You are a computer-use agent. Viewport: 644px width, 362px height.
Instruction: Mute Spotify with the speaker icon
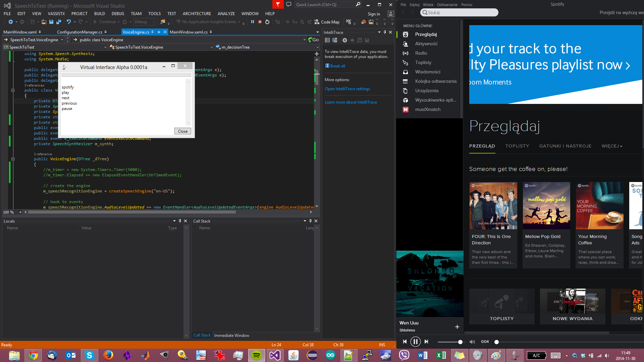click(x=472, y=342)
